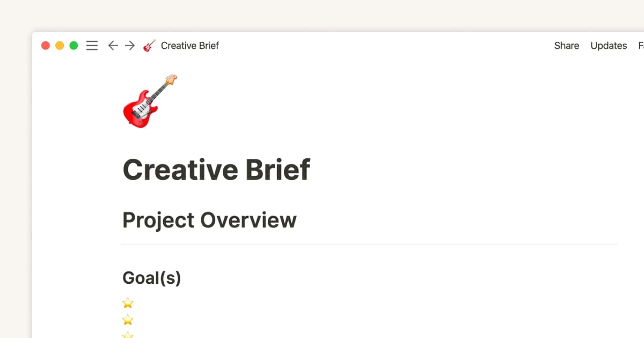Select the second star bullet emoji
644x338 pixels.
pos(128,320)
